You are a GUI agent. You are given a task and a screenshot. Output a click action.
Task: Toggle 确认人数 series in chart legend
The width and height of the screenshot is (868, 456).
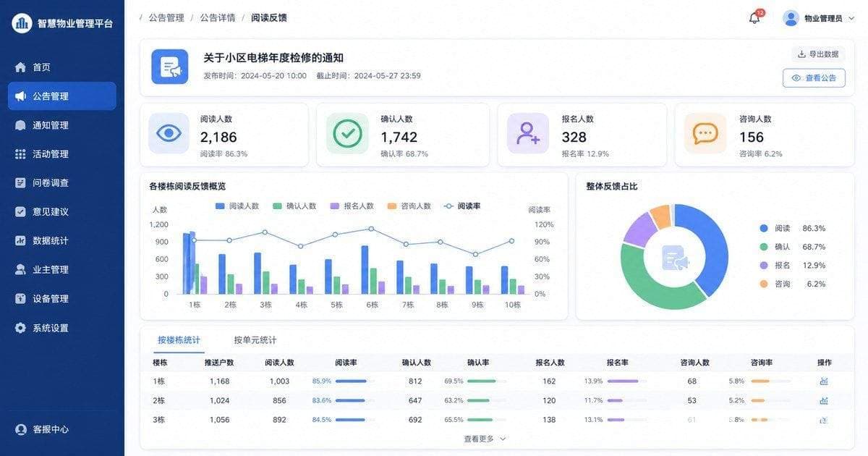(294, 206)
